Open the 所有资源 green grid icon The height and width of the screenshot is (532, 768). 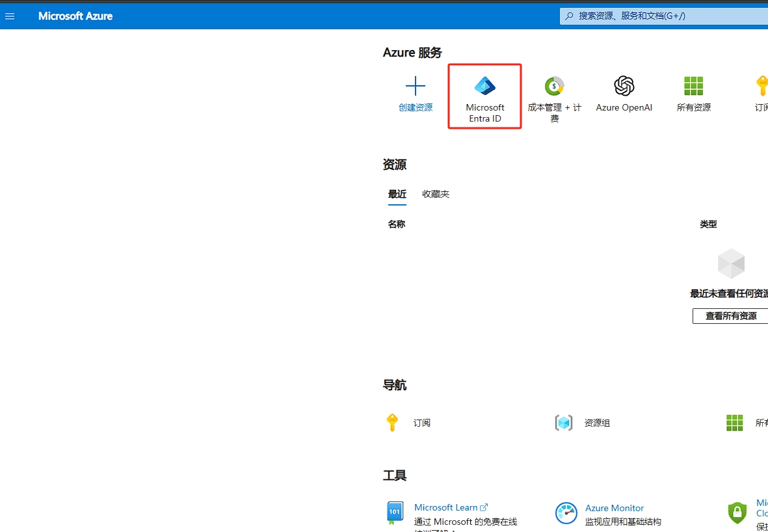coord(694,86)
